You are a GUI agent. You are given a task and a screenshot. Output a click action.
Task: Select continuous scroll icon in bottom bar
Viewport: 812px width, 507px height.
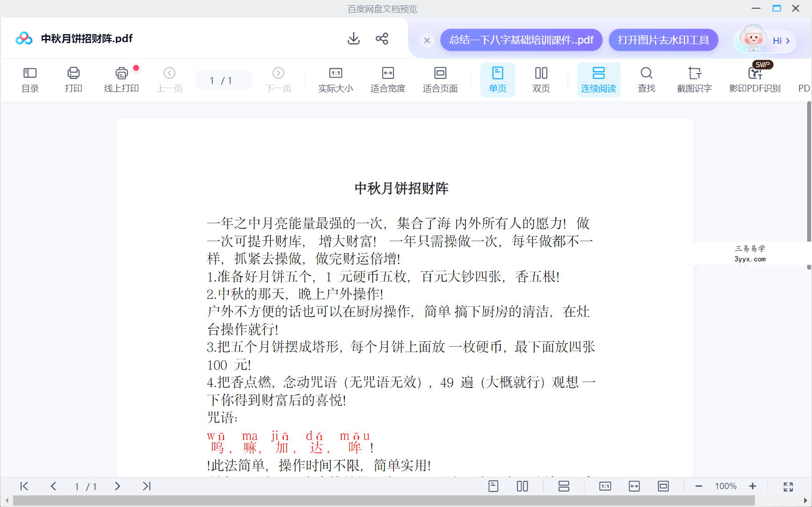pyautogui.click(x=564, y=486)
